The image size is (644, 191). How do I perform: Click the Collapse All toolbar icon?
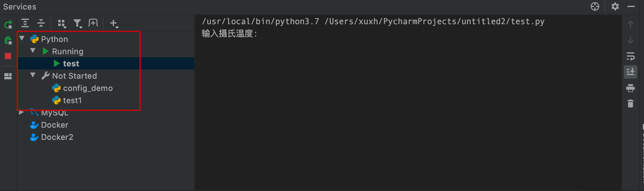tap(41, 23)
